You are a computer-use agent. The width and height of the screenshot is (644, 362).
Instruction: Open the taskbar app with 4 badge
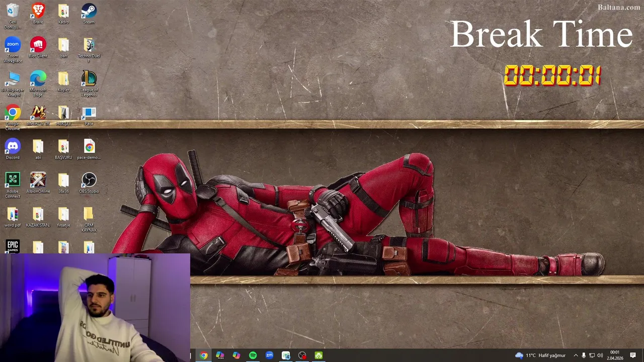coord(286,355)
